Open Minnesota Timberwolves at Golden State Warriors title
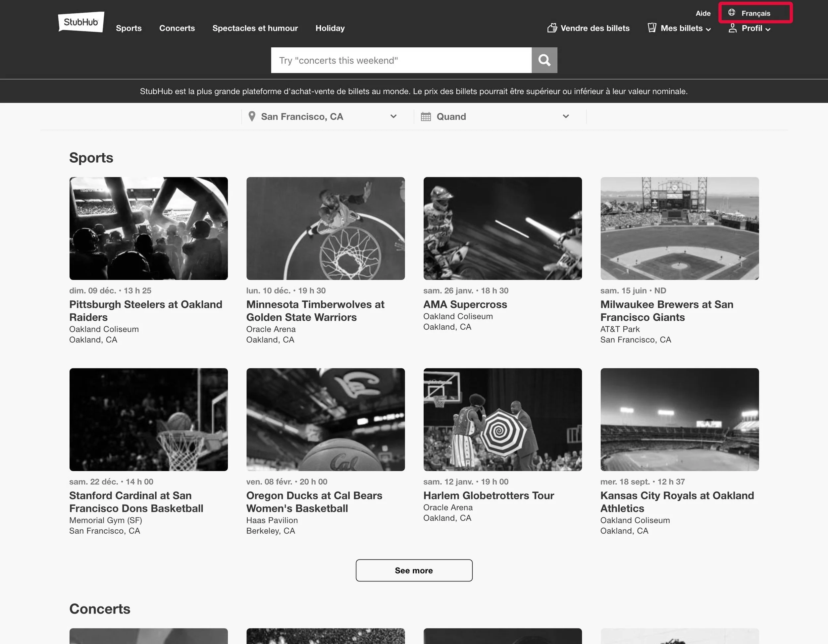 [315, 311]
